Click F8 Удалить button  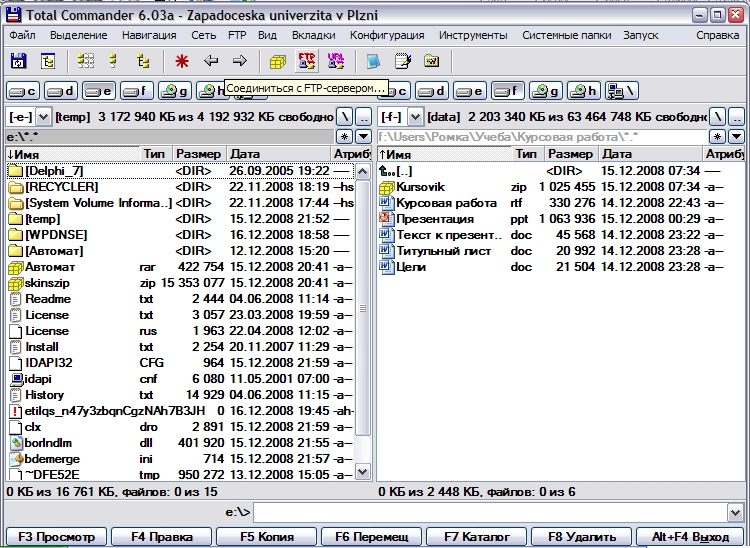click(x=581, y=537)
